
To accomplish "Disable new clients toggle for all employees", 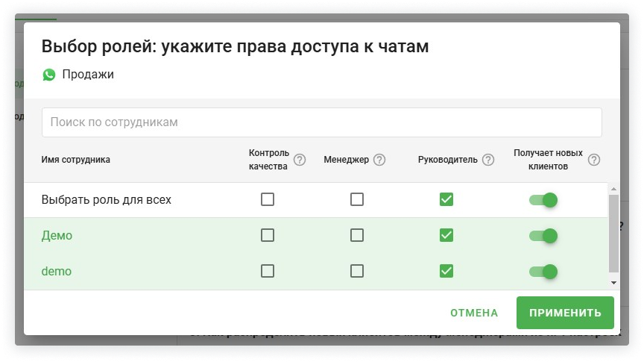I will (x=543, y=199).
